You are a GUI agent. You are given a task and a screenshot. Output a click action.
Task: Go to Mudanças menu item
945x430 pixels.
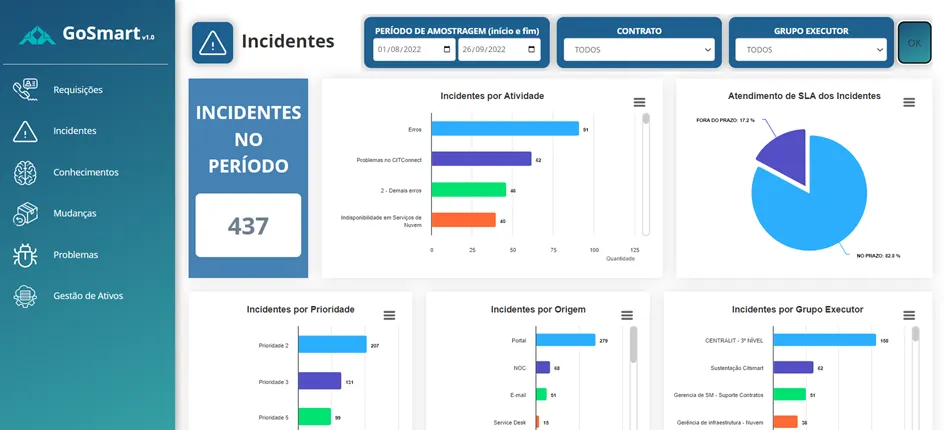75,213
